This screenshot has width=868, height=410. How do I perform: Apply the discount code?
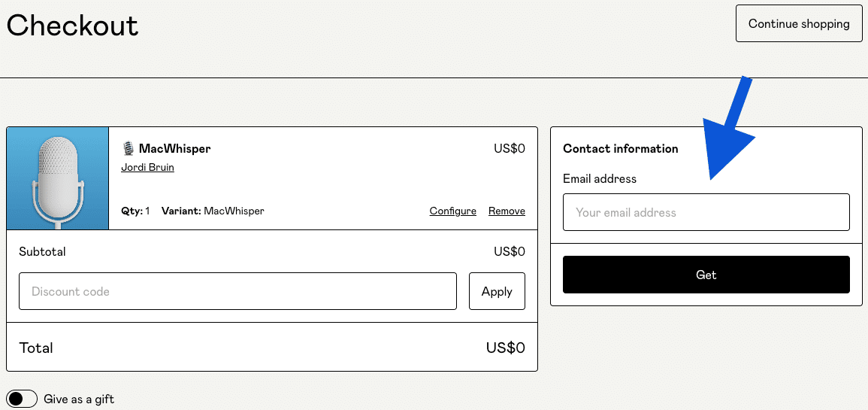[x=497, y=291]
